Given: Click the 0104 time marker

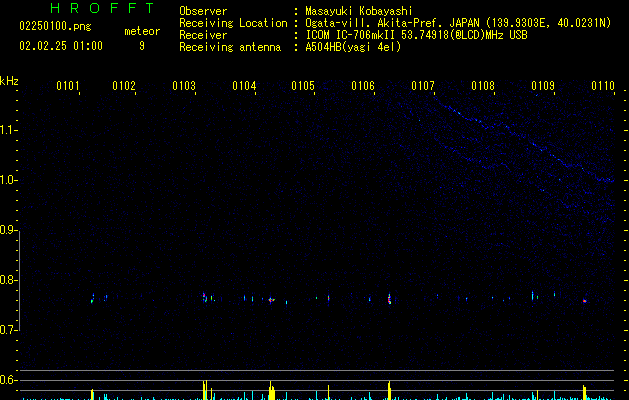Looking at the screenshot, I should click(244, 86).
